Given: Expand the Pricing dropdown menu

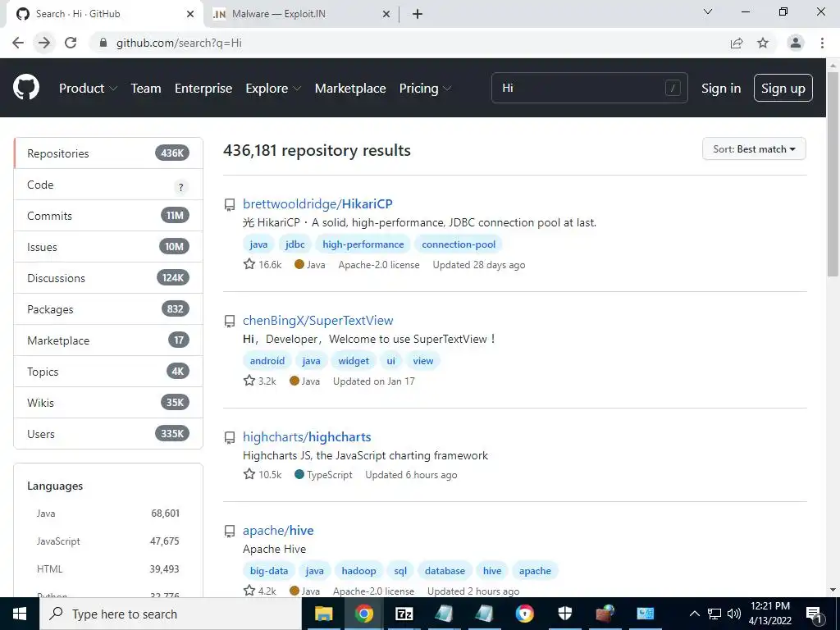Looking at the screenshot, I should pyautogui.click(x=425, y=88).
